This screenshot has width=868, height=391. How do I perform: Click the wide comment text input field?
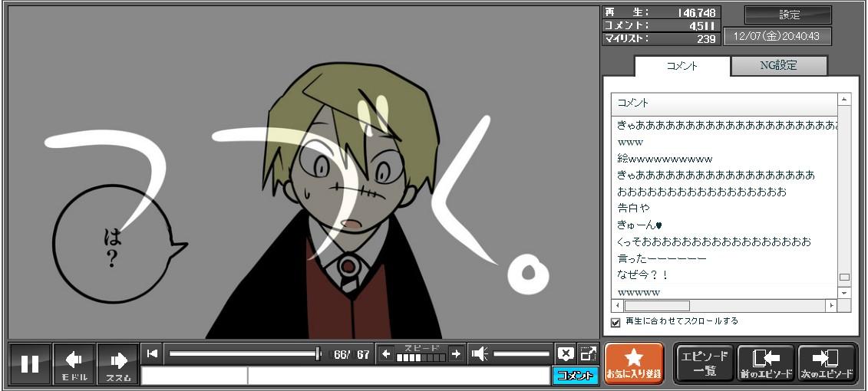pyautogui.click(x=398, y=376)
